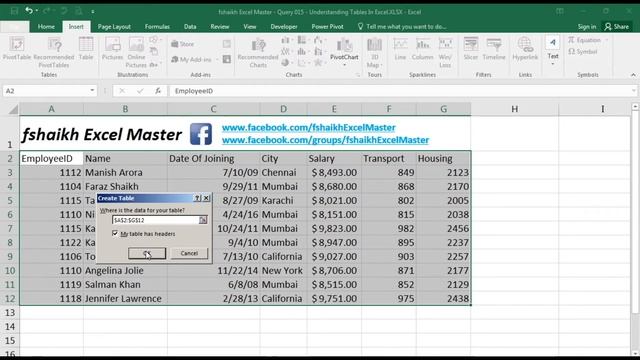This screenshot has width=640, height=360.
Task: Click the Share button
Action: [x=617, y=27]
